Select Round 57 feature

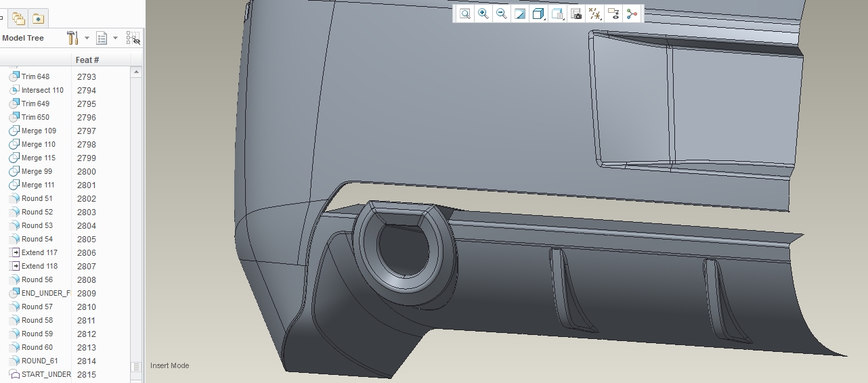coord(37,307)
